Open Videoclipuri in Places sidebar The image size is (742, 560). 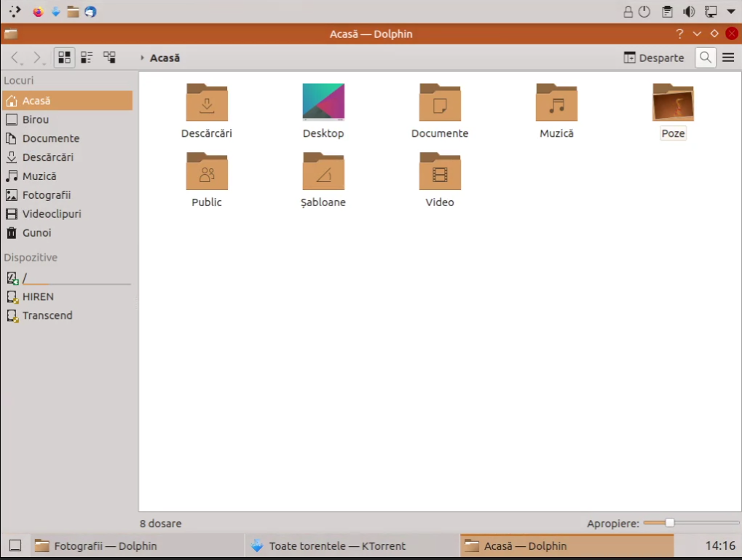(68, 214)
